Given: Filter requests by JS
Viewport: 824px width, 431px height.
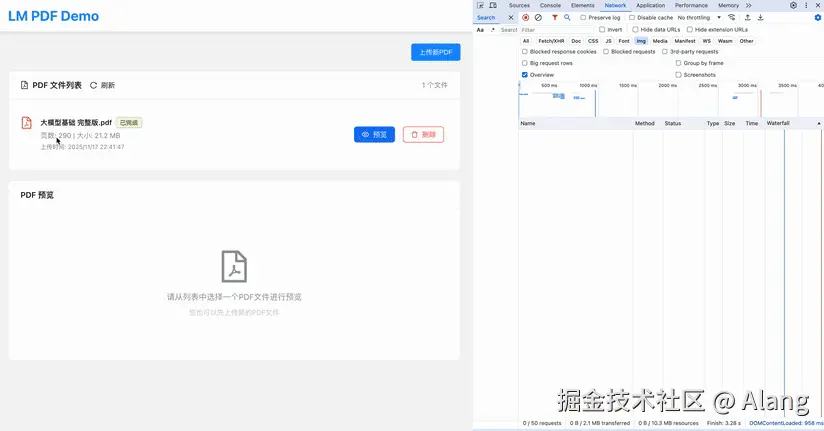Looking at the screenshot, I should pos(609,41).
